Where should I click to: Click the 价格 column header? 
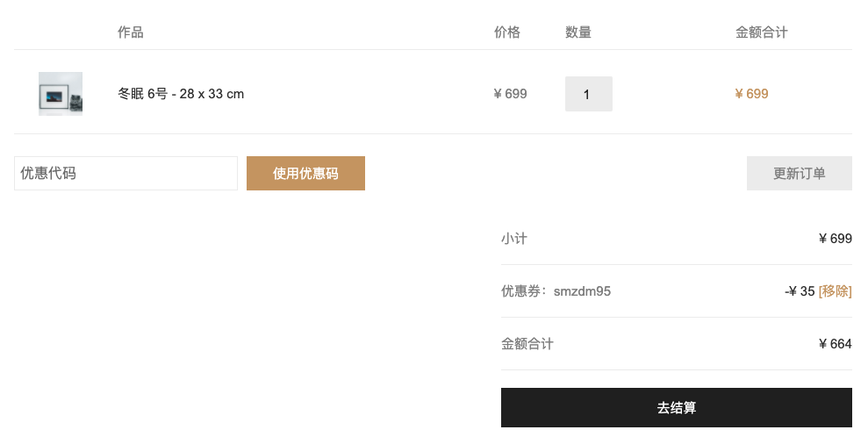(507, 32)
